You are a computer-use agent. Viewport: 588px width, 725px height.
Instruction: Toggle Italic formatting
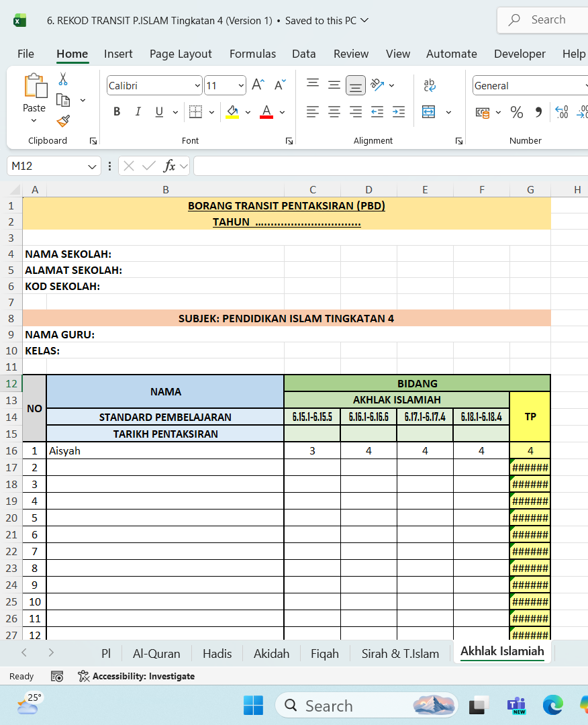click(x=138, y=112)
